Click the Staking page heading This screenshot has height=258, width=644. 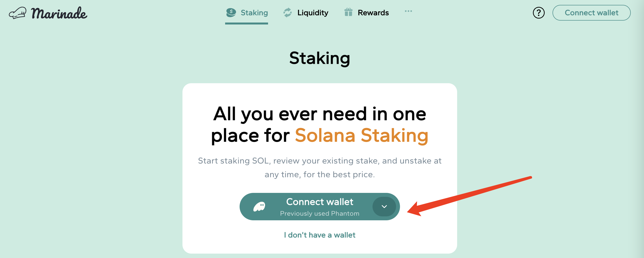(320, 58)
